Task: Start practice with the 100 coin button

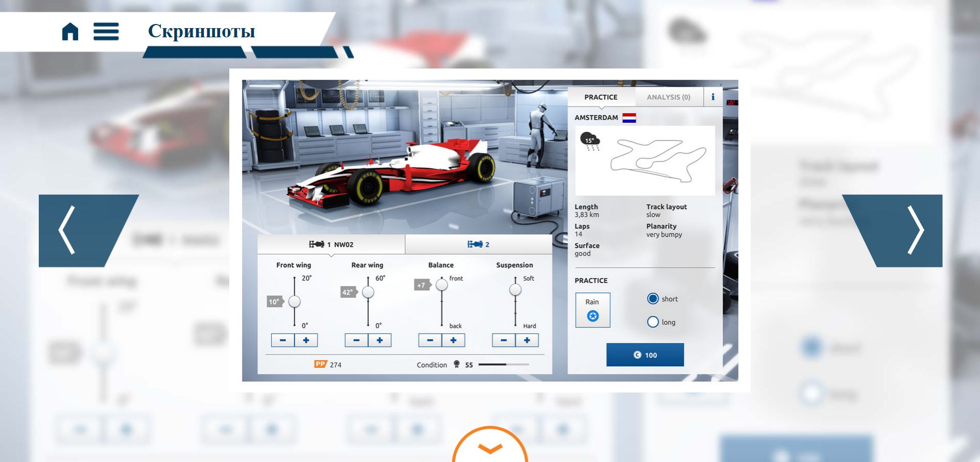Action: tap(645, 355)
